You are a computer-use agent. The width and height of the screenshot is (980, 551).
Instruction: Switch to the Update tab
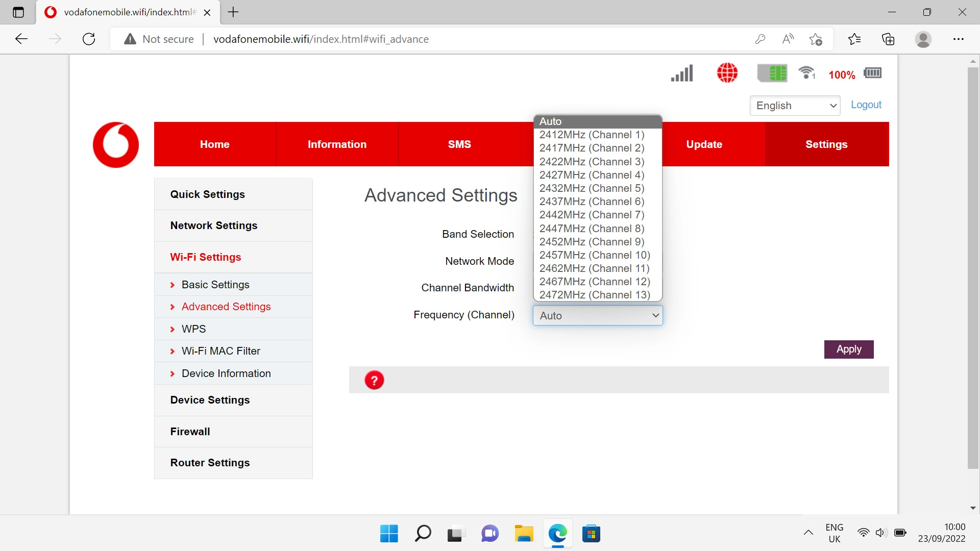(x=704, y=144)
